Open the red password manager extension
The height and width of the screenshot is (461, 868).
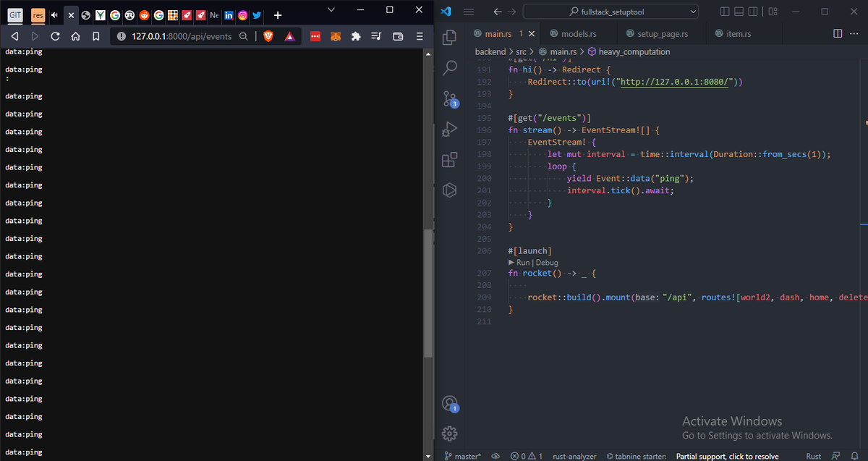[315, 36]
